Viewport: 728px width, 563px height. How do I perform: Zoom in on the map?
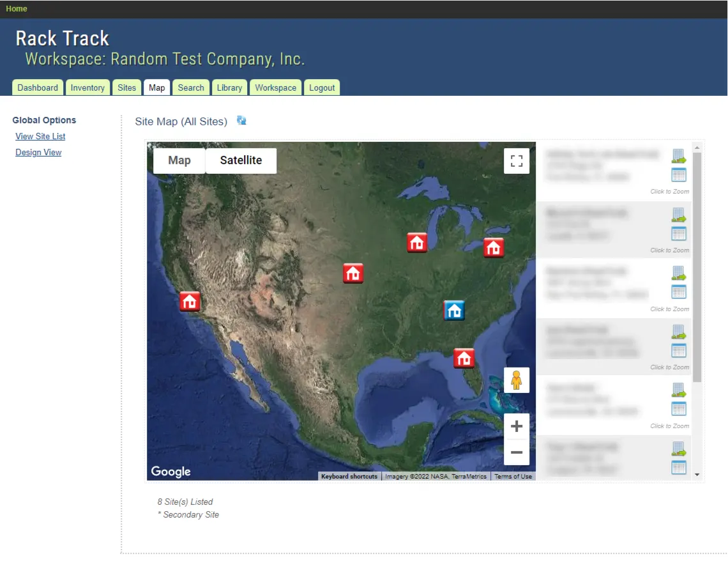point(517,426)
